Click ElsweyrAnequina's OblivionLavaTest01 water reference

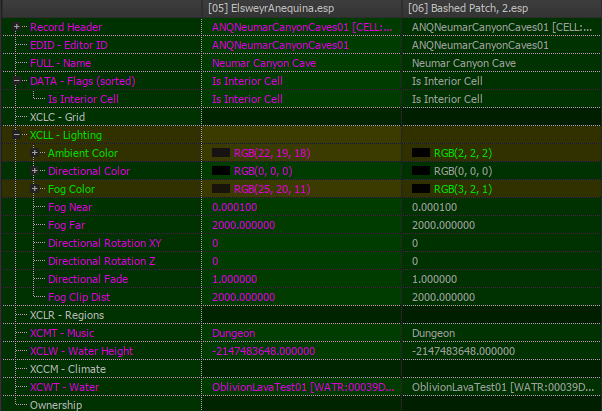click(x=303, y=387)
